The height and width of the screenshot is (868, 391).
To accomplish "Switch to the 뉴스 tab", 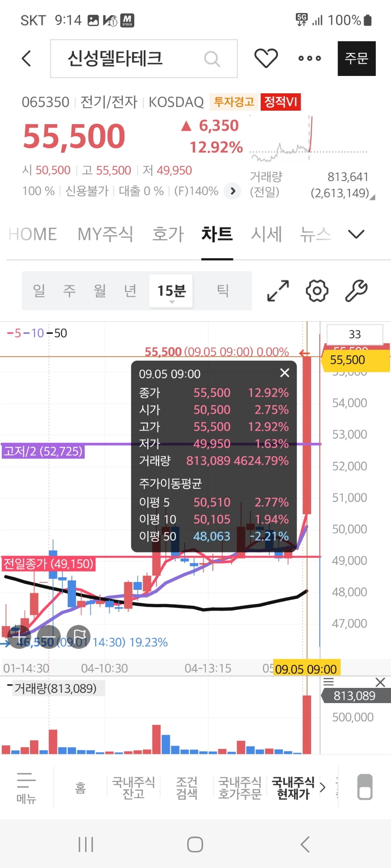I will pyautogui.click(x=315, y=234).
